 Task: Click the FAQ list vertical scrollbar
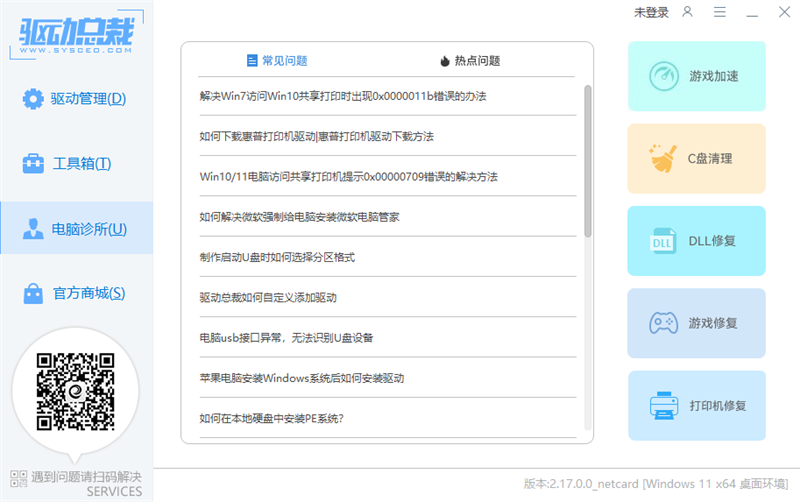pos(588,160)
